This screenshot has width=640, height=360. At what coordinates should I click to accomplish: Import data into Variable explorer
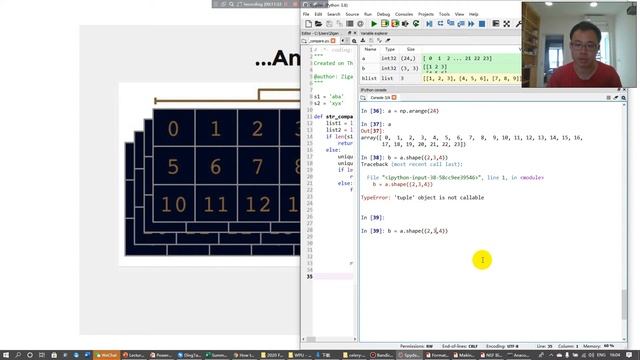point(363,40)
